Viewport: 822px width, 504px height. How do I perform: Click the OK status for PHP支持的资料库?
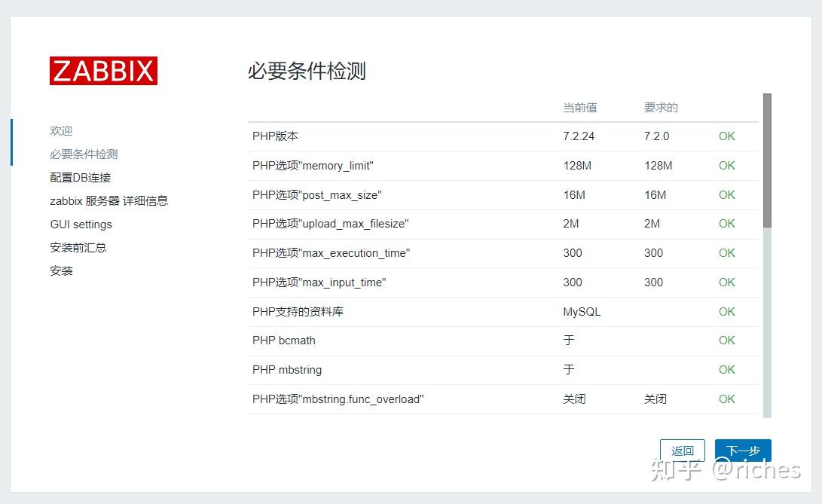726,311
